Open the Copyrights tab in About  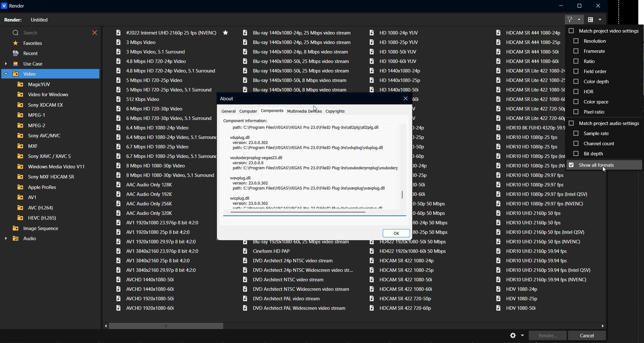[335, 111]
